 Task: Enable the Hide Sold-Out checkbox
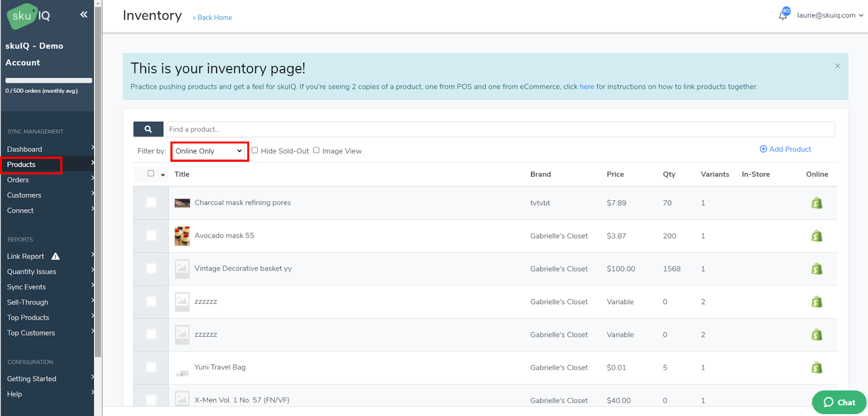coord(254,150)
